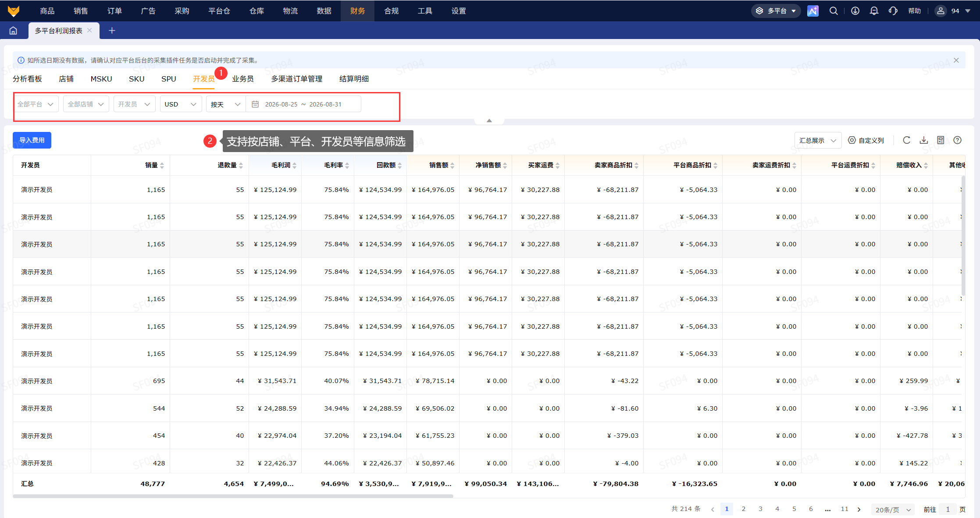Click the 自定义列 button
980x518 pixels.
(x=866, y=140)
